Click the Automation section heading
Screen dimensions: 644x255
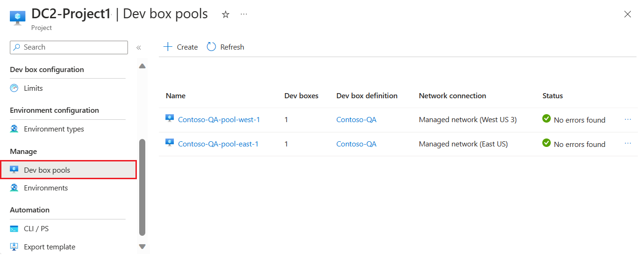click(30, 210)
